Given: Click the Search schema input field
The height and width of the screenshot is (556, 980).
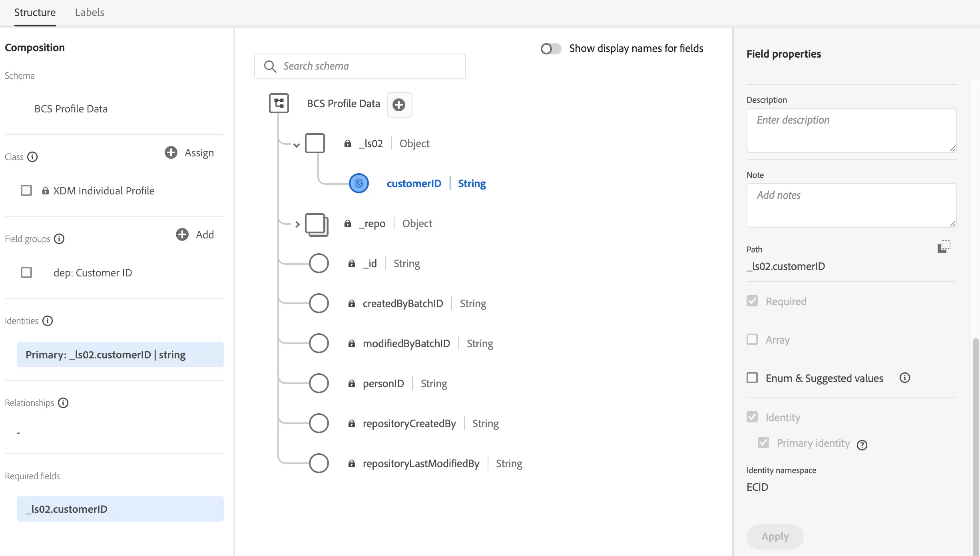Looking at the screenshot, I should 360,66.
